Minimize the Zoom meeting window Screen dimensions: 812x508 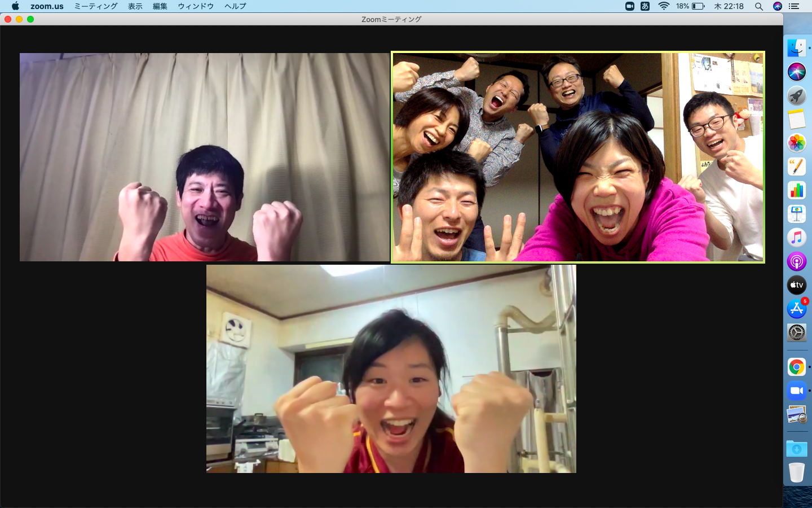[19, 19]
